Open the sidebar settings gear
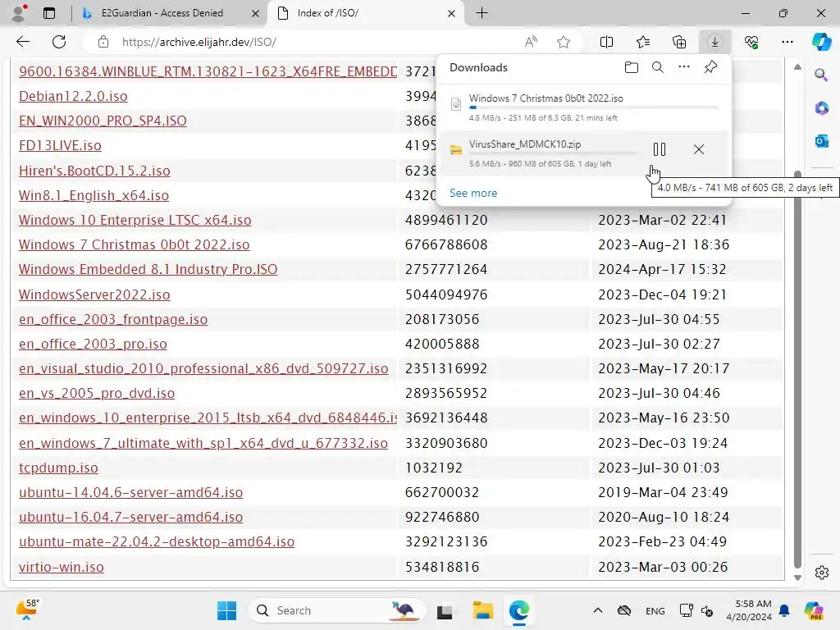840x630 pixels. point(821,572)
